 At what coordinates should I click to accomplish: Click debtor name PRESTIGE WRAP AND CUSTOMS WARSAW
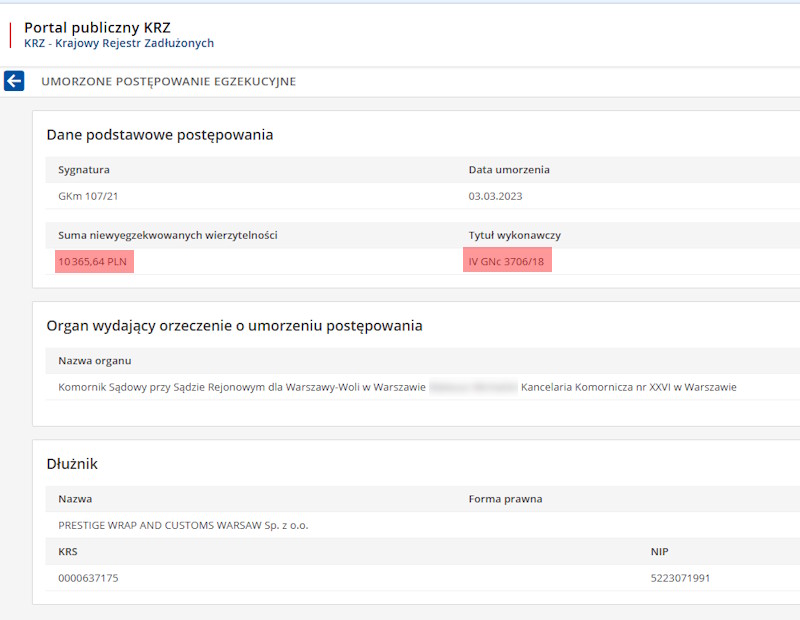183,525
